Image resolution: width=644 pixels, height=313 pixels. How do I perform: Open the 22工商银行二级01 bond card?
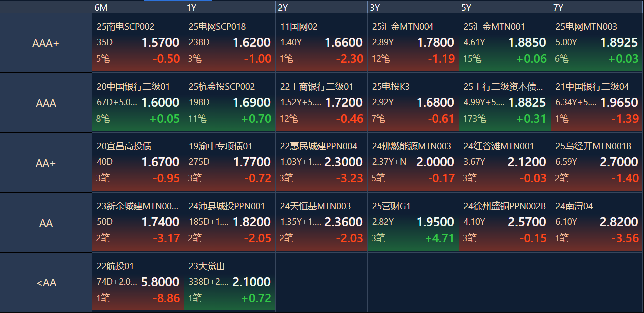[x=322, y=103]
